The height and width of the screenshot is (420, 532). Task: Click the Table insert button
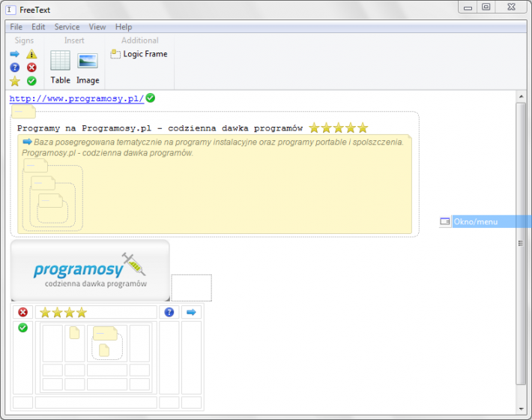[61, 67]
